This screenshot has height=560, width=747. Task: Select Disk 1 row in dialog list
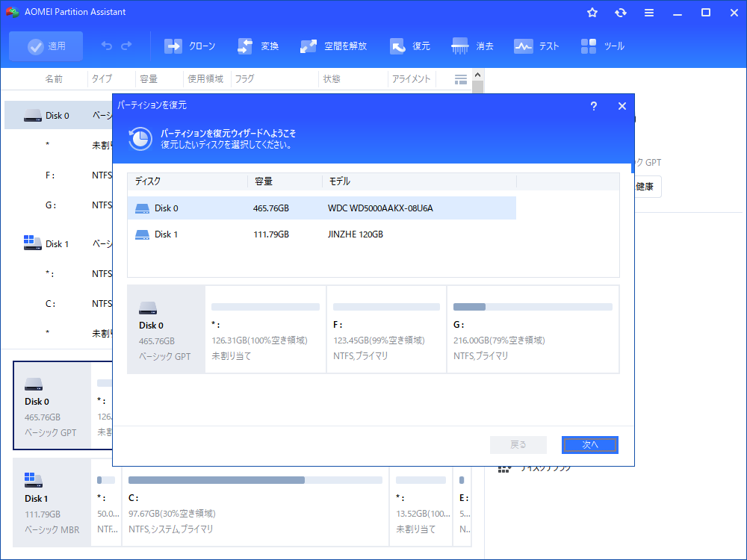click(321, 234)
